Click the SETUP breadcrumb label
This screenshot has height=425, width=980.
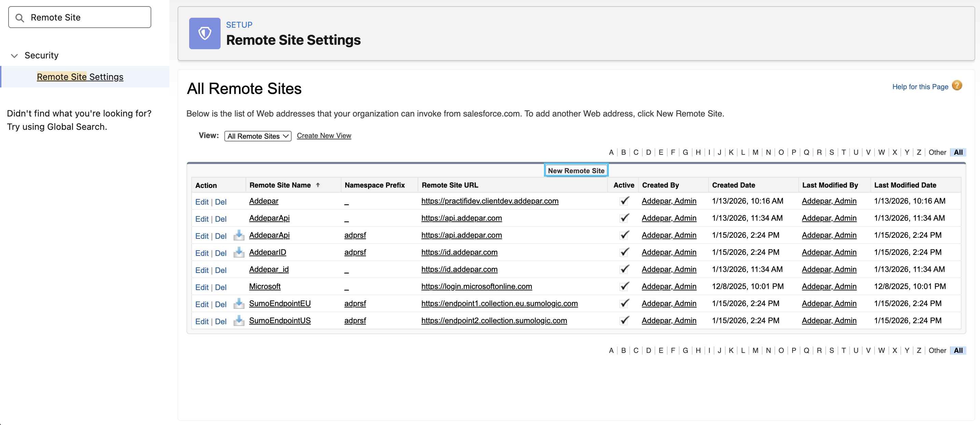click(239, 25)
